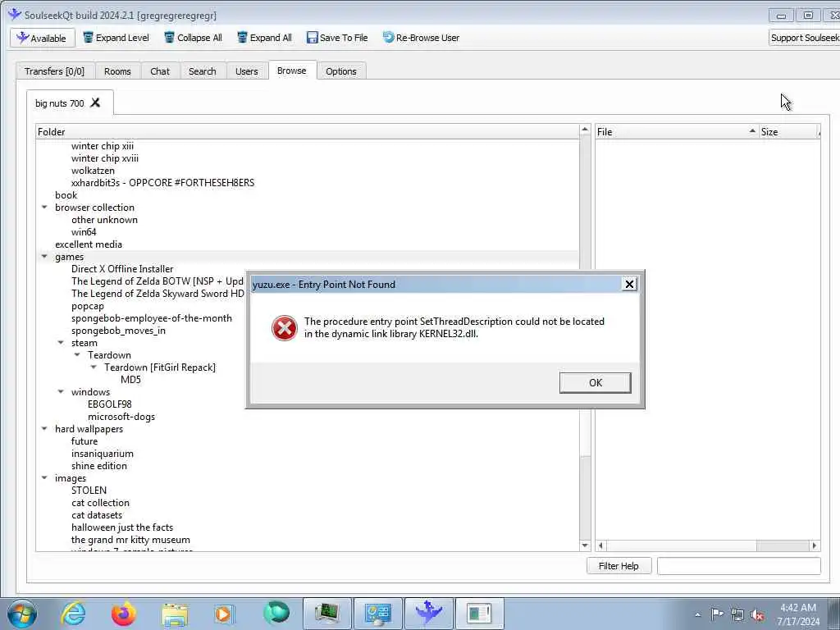840x630 pixels.
Task: Collapse the windows folder
Action: pyautogui.click(x=61, y=392)
